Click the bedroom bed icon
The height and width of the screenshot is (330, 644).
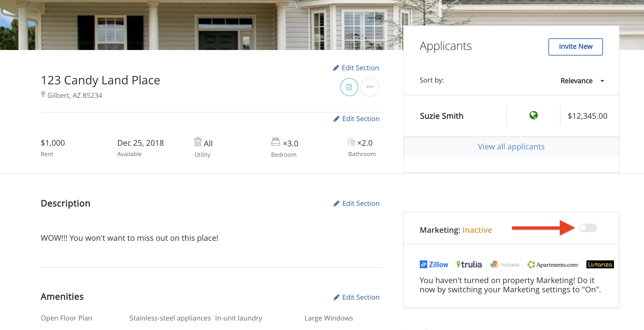pos(275,142)
